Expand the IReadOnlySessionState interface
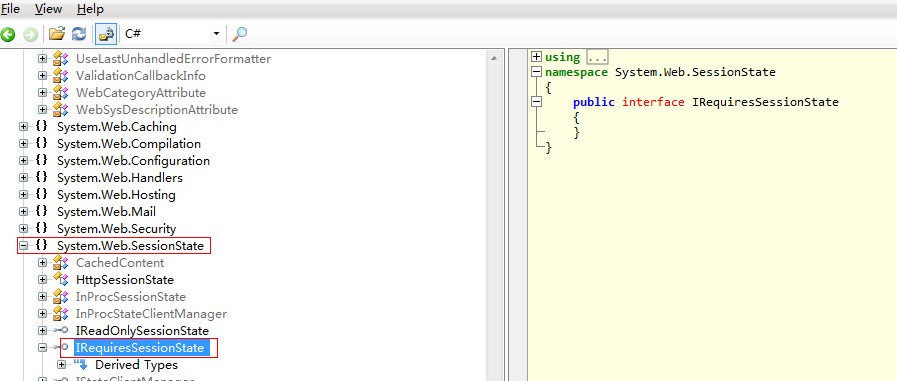The width and height of the screenshot is (897, 381). coord(42,331)
